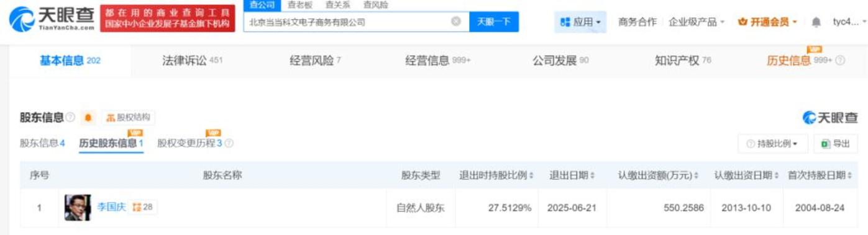Click the 天眼查 logo in the header
The width and height of the screenshot is (868, 235).
point(52,19)
